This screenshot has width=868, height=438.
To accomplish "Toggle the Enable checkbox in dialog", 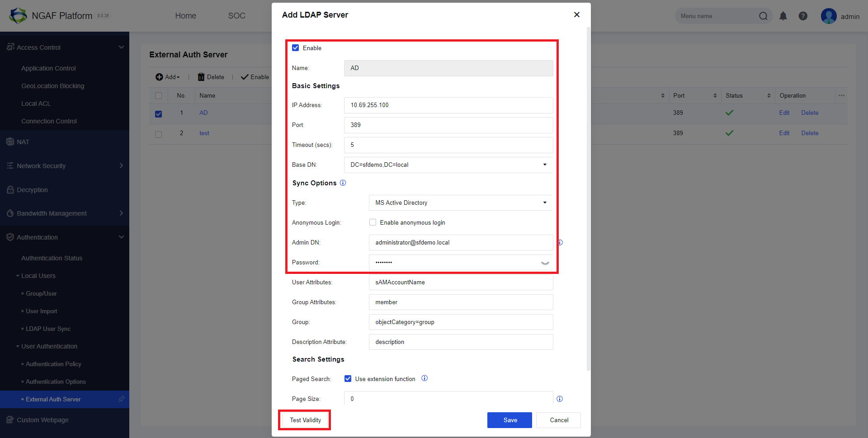I will pyautogui.click(x=296, y=48).
